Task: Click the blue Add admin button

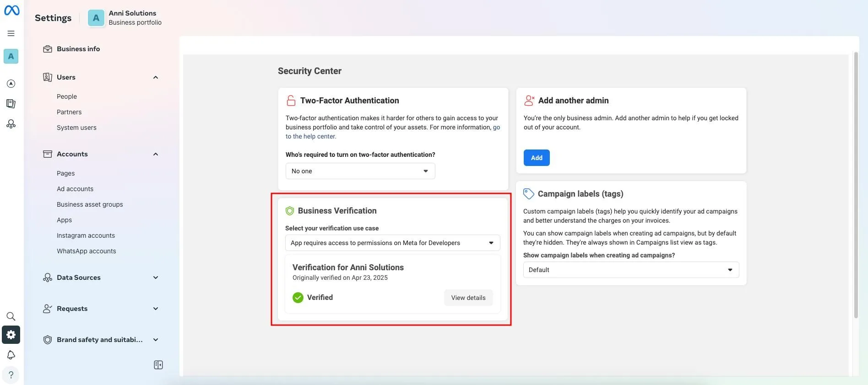Action: coord(537,158)
